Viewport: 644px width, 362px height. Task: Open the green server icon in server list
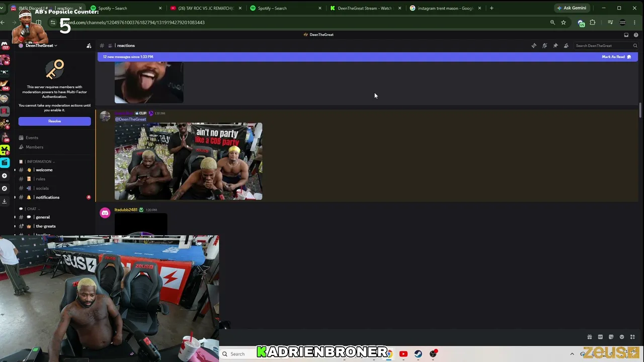pyautogui.click(x=5, y=150)
